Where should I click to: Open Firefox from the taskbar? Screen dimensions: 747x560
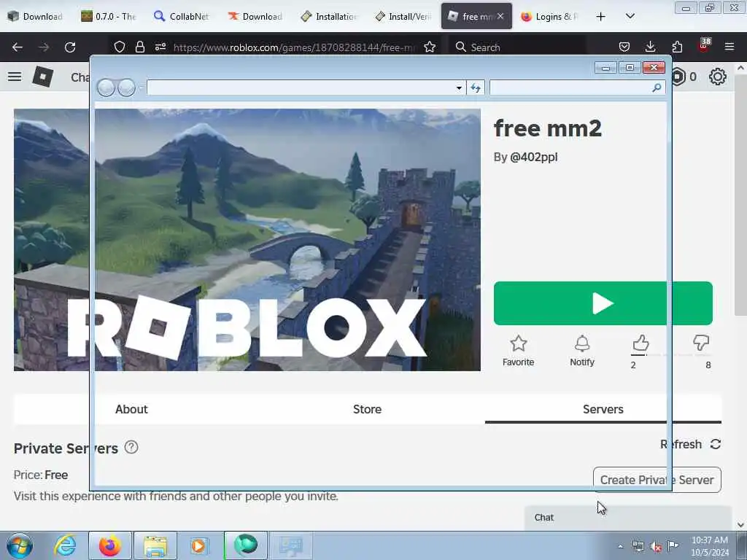pyautogui.click(x=110, y=545)
